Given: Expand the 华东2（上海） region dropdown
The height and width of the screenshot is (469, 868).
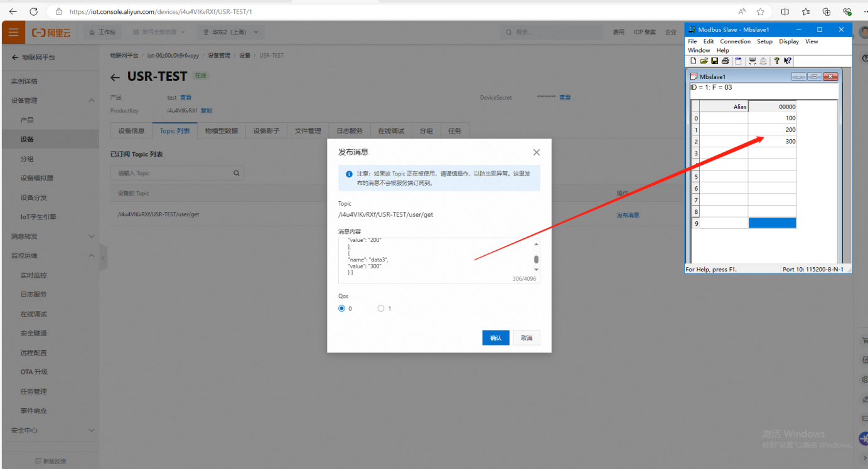Looking at the screenshot, I should click(230, 32).
